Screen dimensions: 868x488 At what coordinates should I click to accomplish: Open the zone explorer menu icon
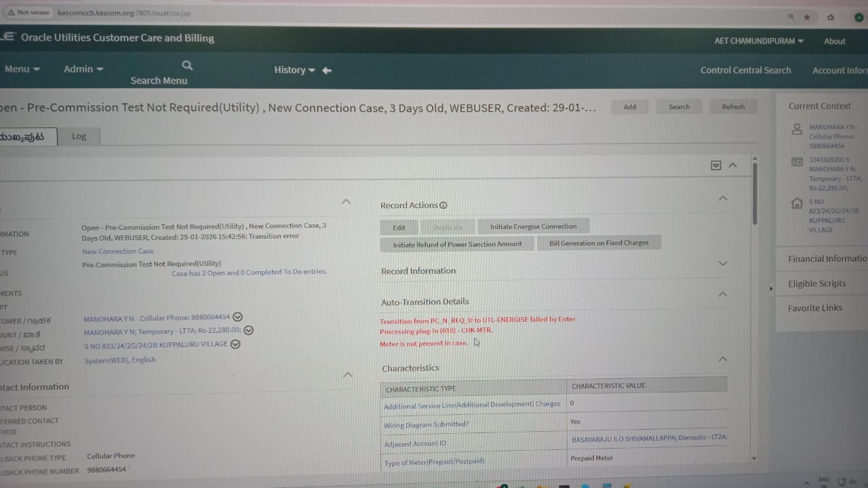(x=716, y=165)
